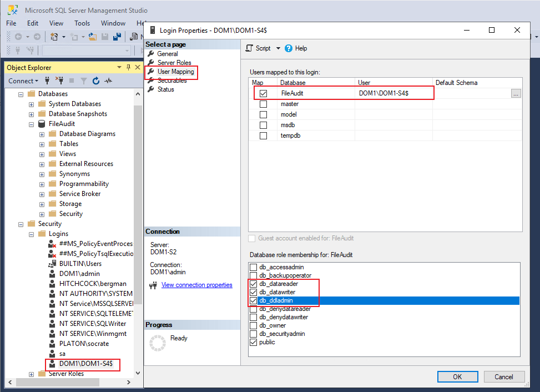Click the Object Explorer refresh icon
This screenshot has width=540, height=392.
[96, 81]
